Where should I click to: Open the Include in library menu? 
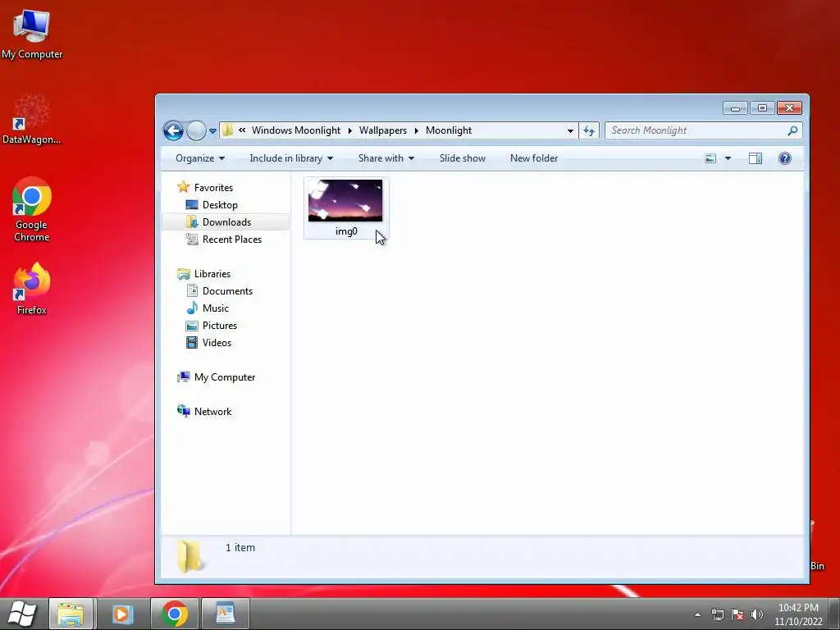point(291,158)
